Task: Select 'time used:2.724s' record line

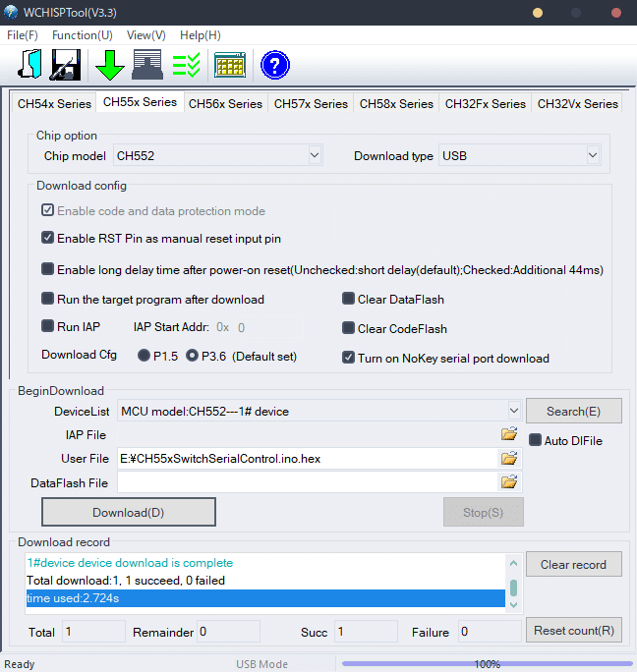Action: (x=265, y=598)
